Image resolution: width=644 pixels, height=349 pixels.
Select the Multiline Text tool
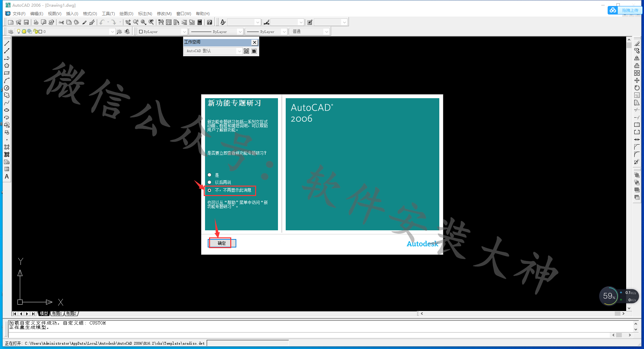point(7,177)
